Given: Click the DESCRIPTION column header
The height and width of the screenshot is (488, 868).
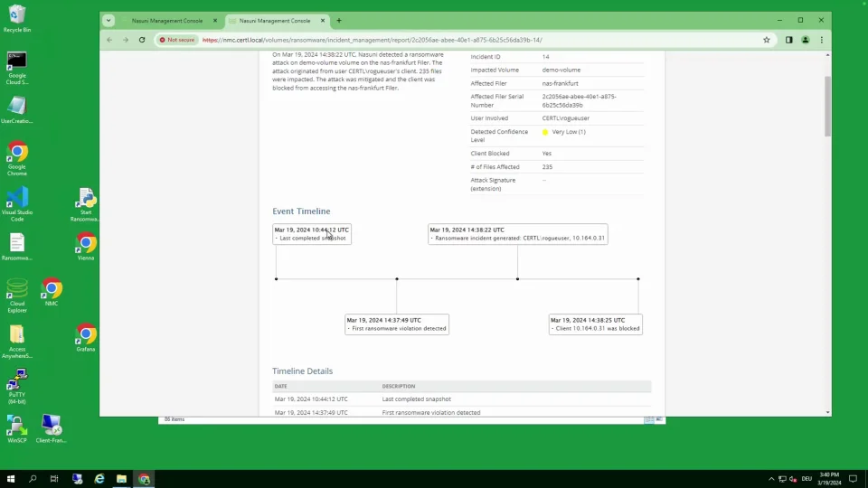Looking at the screenshot, I should (398, 386).
